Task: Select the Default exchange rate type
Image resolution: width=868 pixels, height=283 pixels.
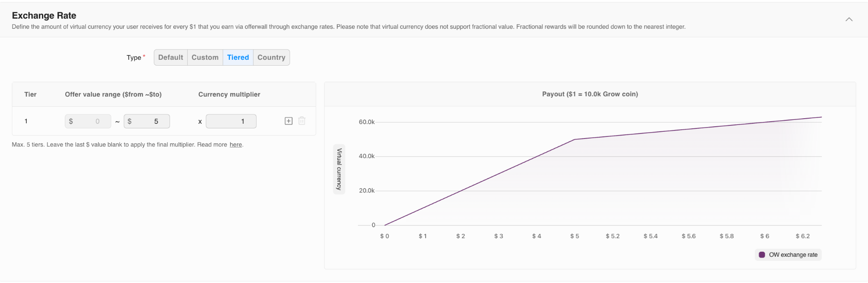Action: pyautogui.click(x=170, y=58)
